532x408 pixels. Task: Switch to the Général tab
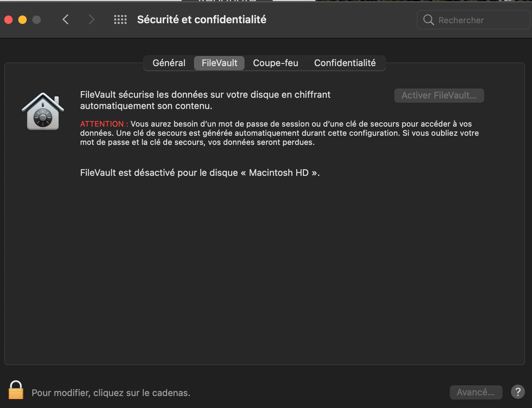(169, 63)
